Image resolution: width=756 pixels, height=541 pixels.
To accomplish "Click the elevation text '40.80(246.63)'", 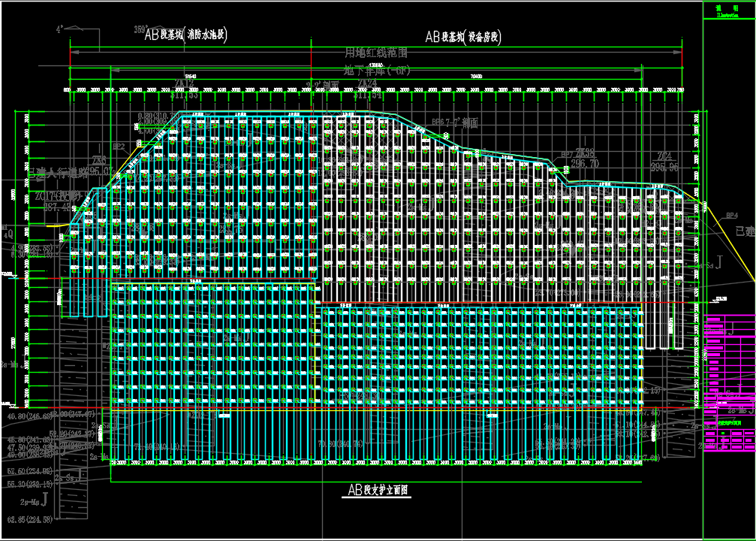I will 30,416.
